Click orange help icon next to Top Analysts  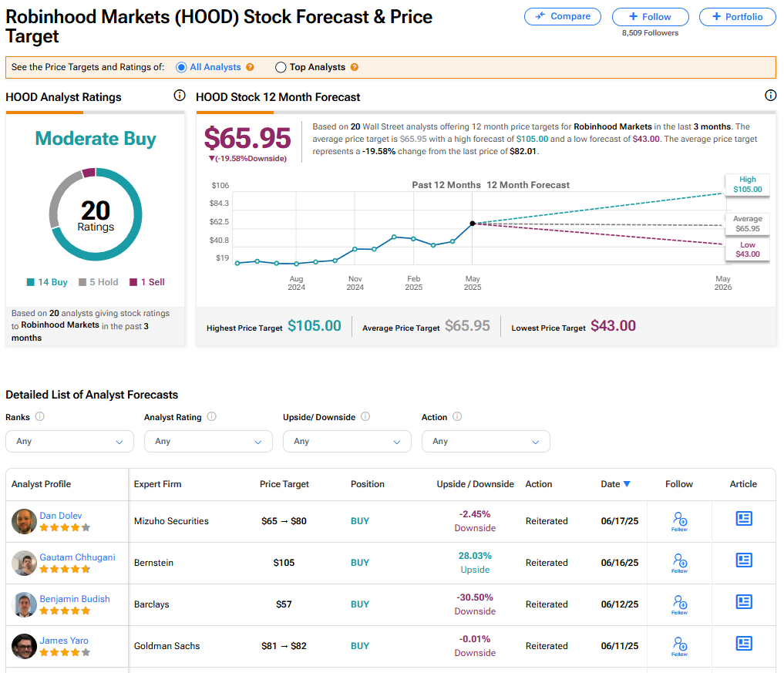click(355, 68)
